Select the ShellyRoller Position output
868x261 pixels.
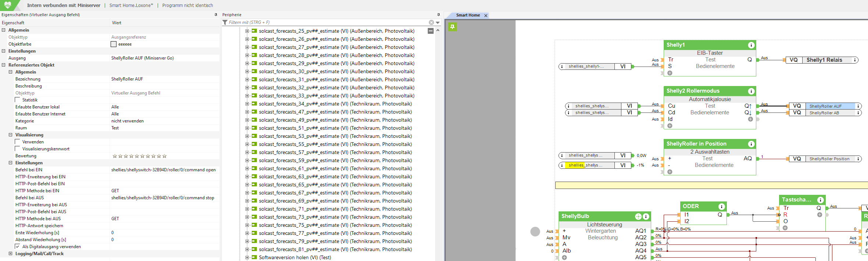825,159
